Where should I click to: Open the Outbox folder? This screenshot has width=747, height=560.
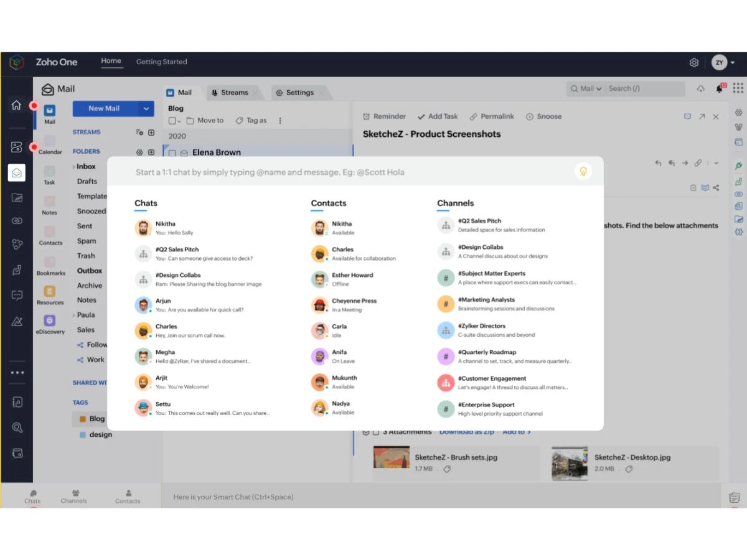90,271
